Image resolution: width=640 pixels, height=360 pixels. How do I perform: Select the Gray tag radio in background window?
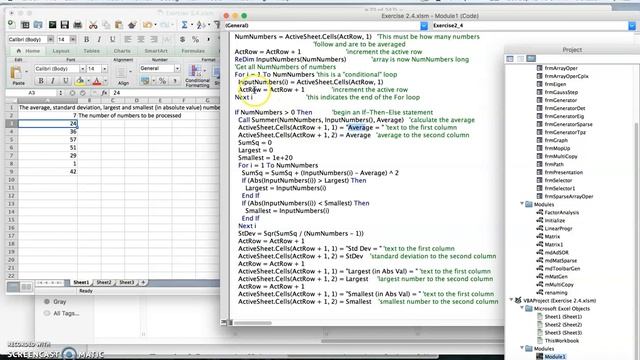pyautogui.click(x=47, y=302)
